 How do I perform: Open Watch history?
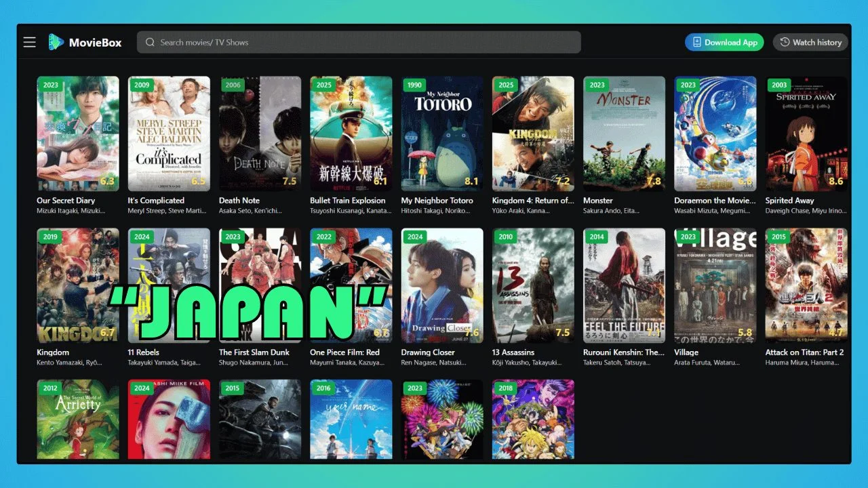[810, 42]
